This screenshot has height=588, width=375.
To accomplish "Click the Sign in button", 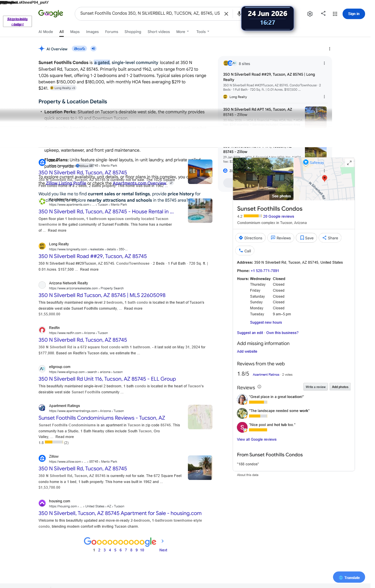I will tap(354, 14).
